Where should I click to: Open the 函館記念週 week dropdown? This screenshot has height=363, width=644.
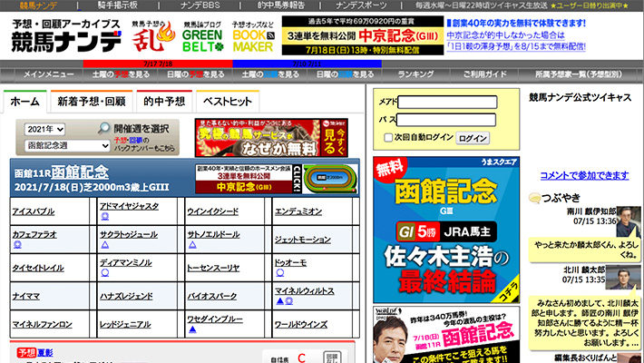(x=67, y=145)
